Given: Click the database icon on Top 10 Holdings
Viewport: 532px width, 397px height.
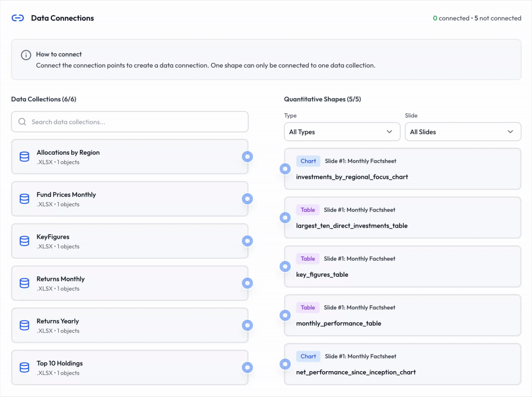Looking at the screenshot, I should click(24, 367).
